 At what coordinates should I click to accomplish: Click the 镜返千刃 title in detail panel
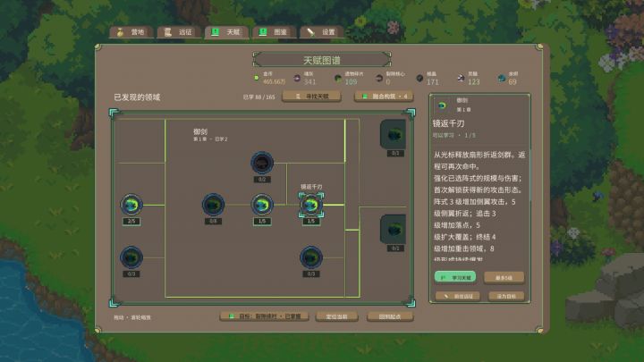[x=448, y=123]
